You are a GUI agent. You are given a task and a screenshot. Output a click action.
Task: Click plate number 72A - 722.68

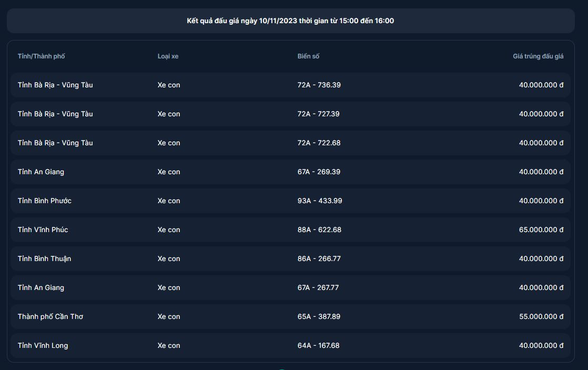coord(319,143)
